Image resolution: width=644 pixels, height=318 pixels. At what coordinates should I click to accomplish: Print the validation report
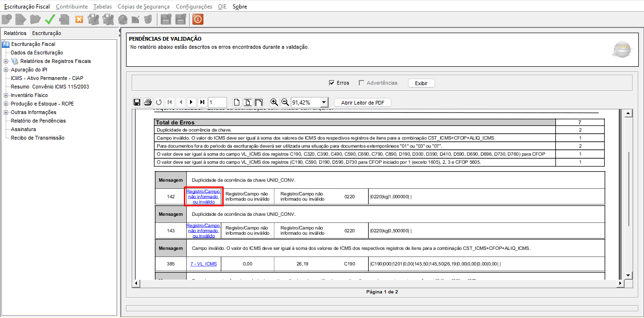click(147, 102)
